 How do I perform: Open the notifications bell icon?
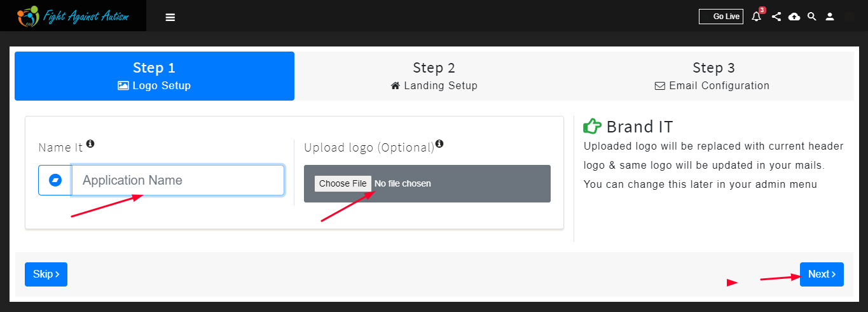(756, 17)
